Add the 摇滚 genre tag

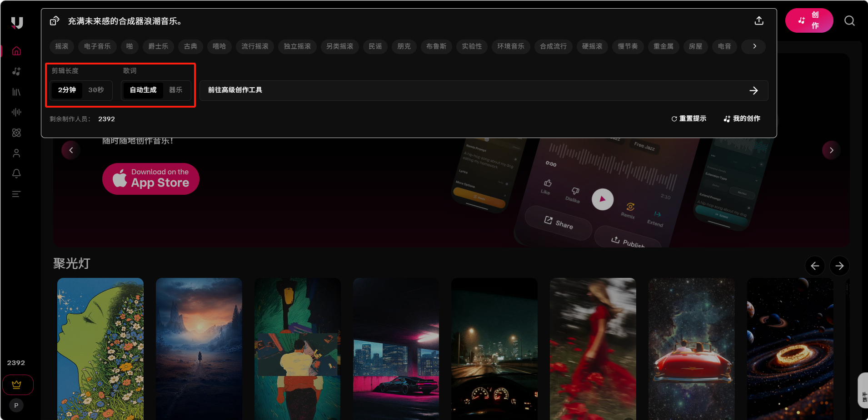62,46
